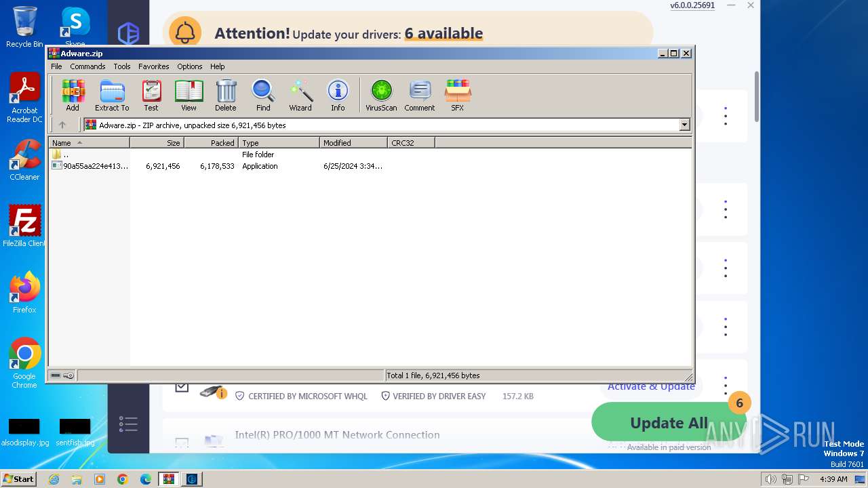
Task: Sort by the Type column header
Action: tap(279, 143)
